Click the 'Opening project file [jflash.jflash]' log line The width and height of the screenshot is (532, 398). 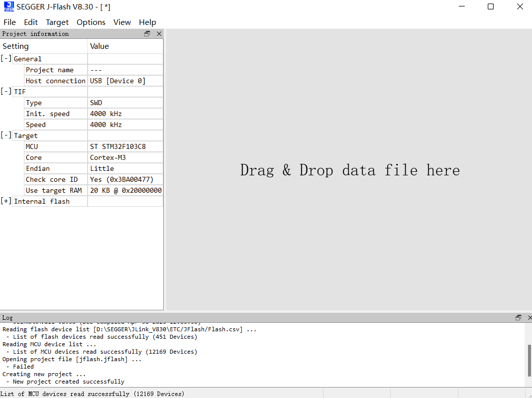tap(72, 359)
